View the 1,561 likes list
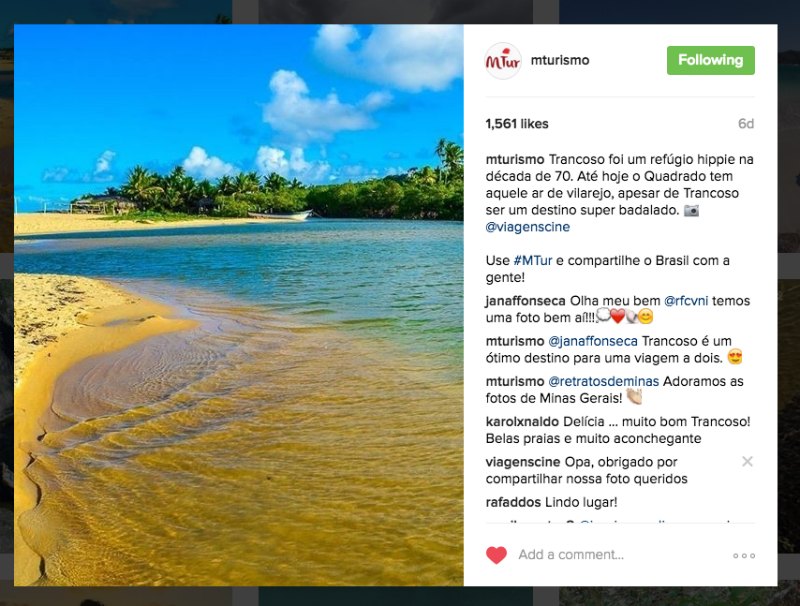The height and width of the screenshot is (606, 800). click(517, 124)
